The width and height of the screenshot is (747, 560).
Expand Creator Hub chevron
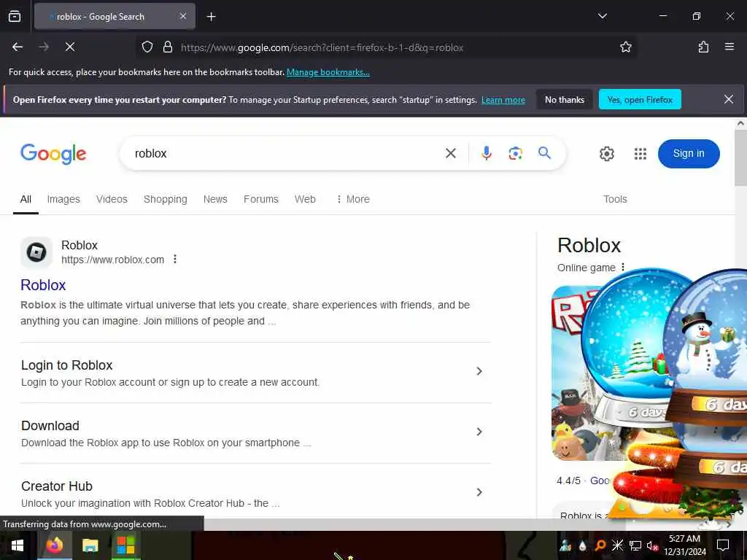[479, 492]
